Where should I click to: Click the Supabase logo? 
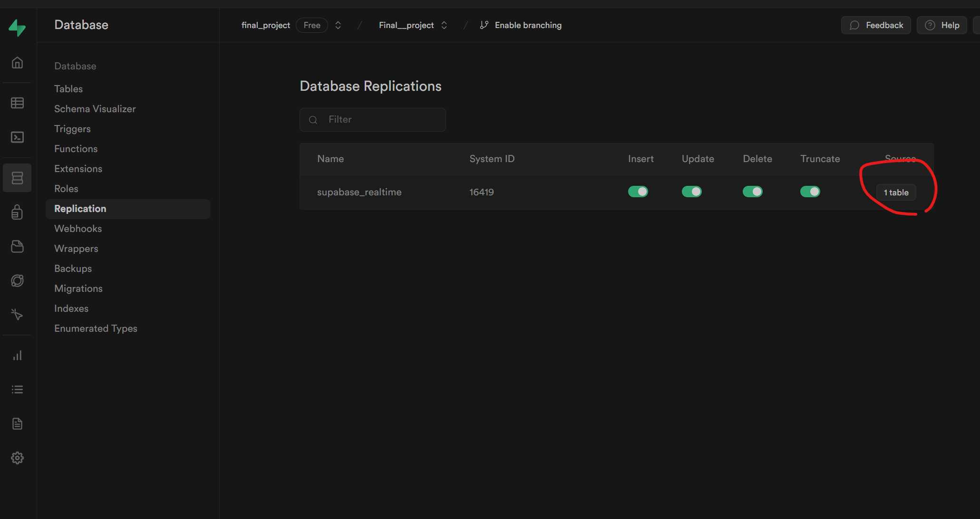click(x=18, y=28)
